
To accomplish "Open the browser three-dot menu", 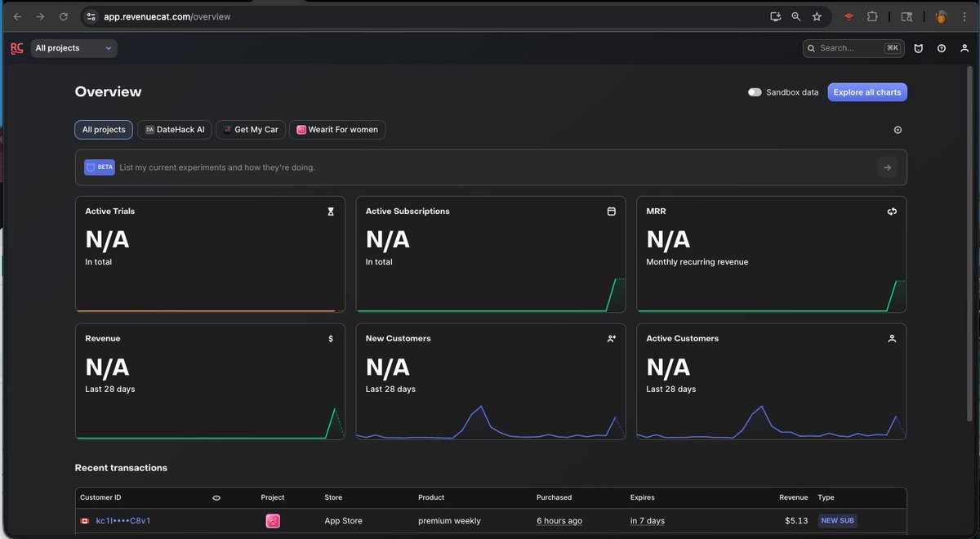I will tap(964, 16).
